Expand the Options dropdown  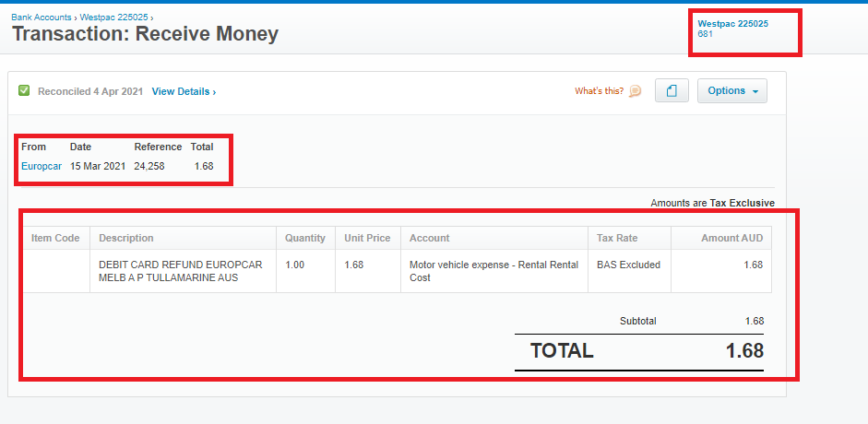point(731,90)
